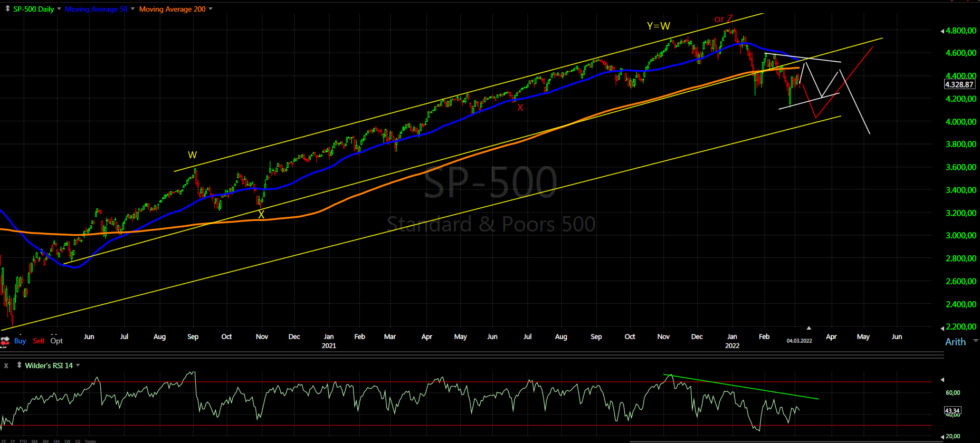Click the red 'or Z' wave label

[x=723, y=19]
